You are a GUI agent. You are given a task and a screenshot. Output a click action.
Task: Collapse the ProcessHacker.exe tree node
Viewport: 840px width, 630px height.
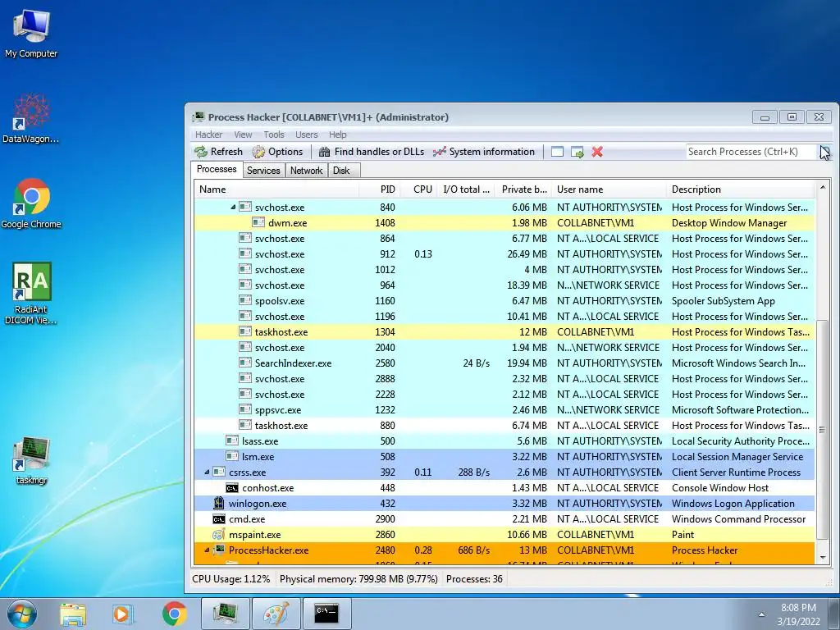[207, 550]
